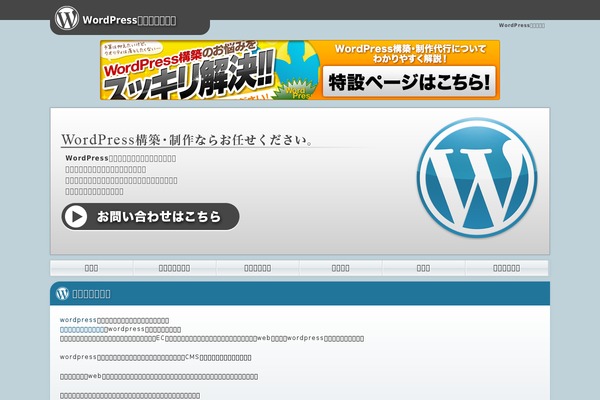Click the お問い合わせはこちら button
Viewport: 600px width, 400px height.
(x=150, y=217)
